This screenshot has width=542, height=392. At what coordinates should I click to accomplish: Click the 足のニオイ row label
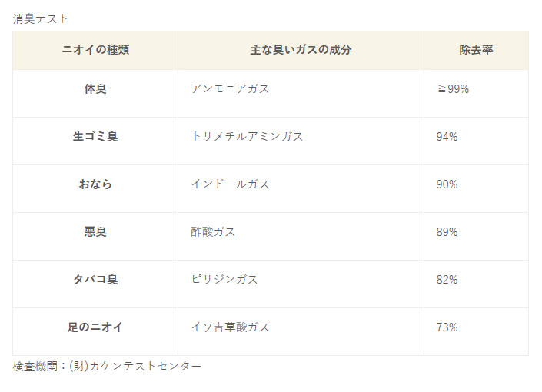(95, 327)
